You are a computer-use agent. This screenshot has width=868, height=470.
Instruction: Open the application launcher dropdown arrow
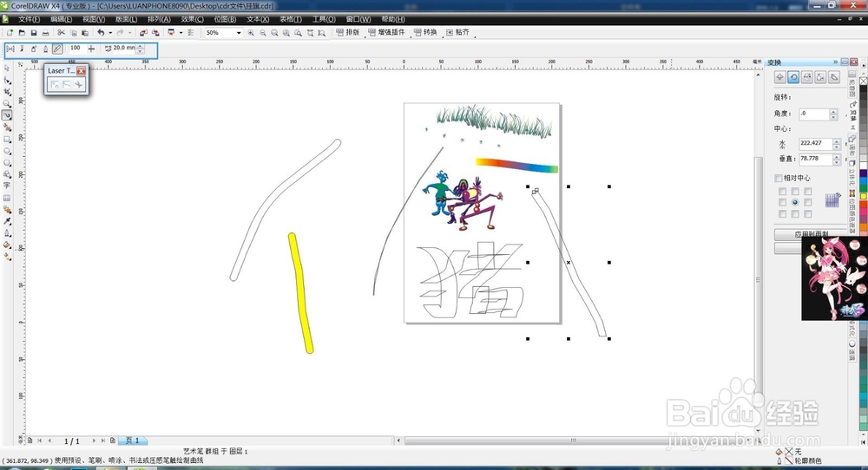(x=181, y=33)
